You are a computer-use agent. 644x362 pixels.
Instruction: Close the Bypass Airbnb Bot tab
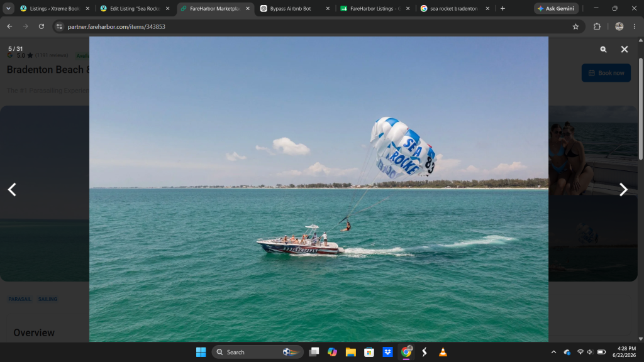[x=328, y=9]
